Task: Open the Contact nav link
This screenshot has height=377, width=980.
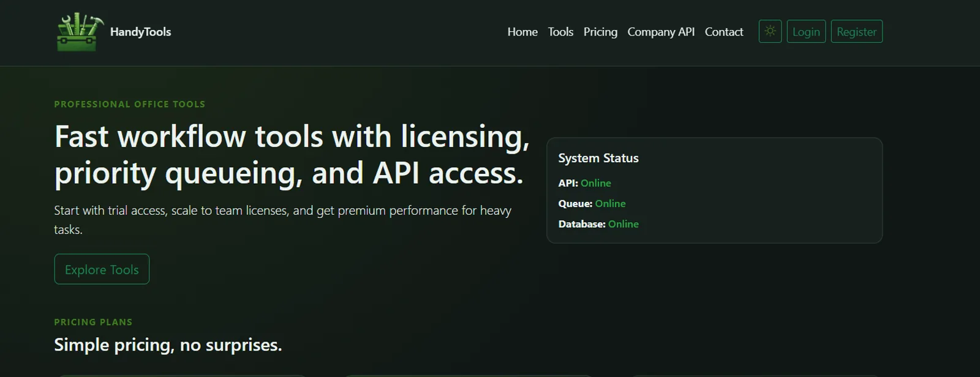Action: pos(724,32)
